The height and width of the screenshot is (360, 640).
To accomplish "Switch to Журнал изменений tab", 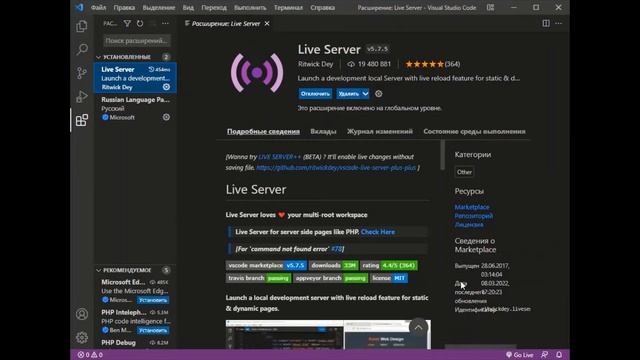I will (380, 131).
